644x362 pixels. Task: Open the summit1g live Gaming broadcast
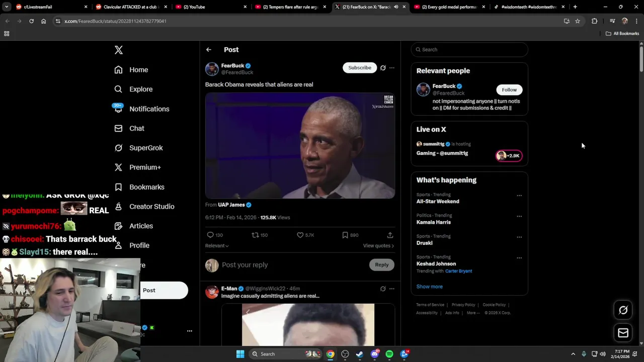click(469, 149)
